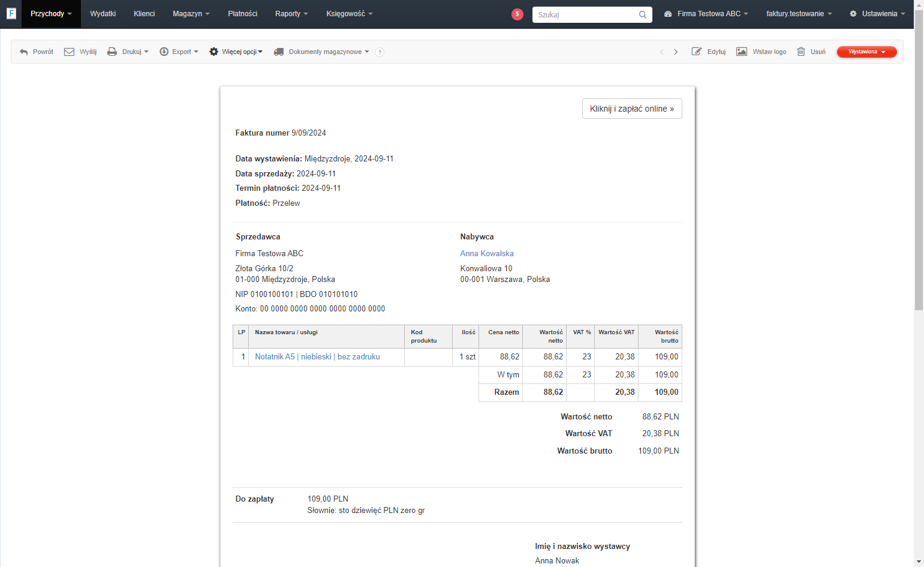Open the Wystawiona status dropdown

tap(866, 52)
